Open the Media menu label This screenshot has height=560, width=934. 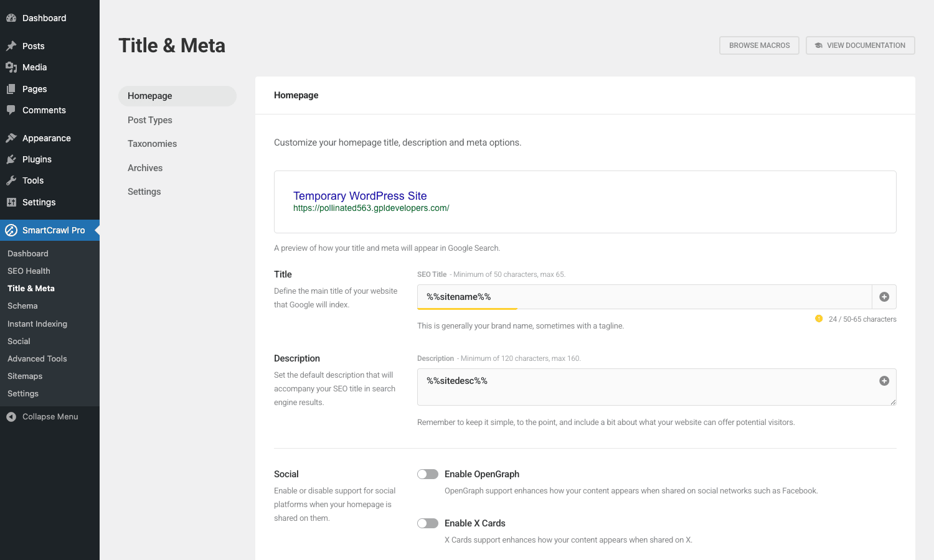tap(35, 67)
